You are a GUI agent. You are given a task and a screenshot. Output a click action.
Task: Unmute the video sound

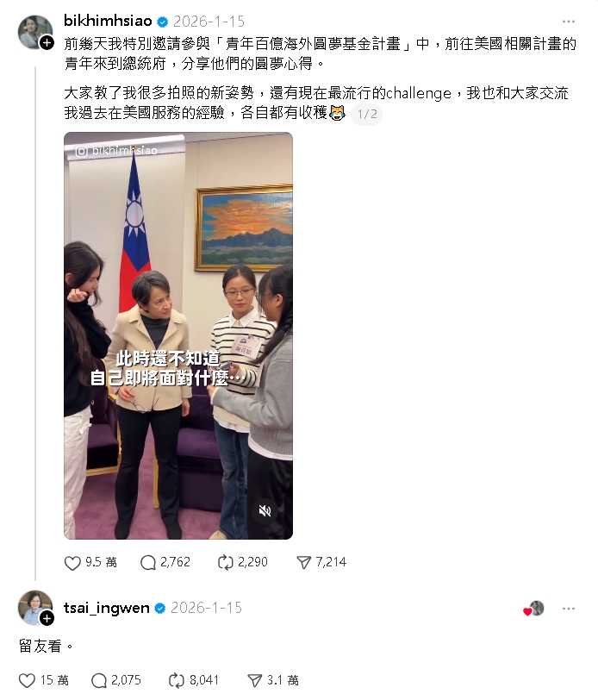265,510
